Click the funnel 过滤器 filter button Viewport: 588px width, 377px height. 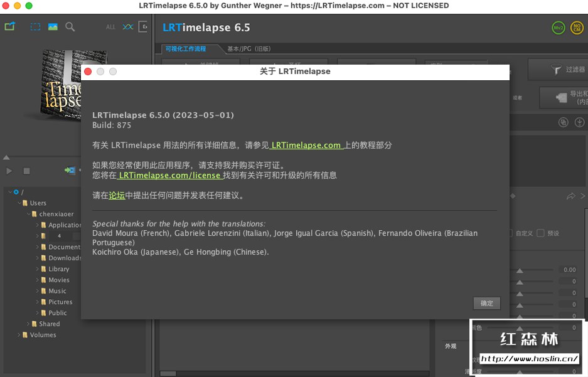558,70
